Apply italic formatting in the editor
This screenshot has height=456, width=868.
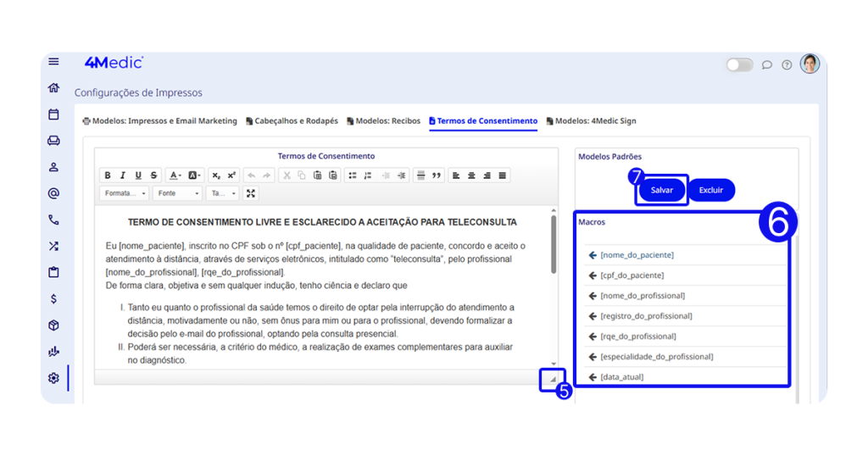123,175
